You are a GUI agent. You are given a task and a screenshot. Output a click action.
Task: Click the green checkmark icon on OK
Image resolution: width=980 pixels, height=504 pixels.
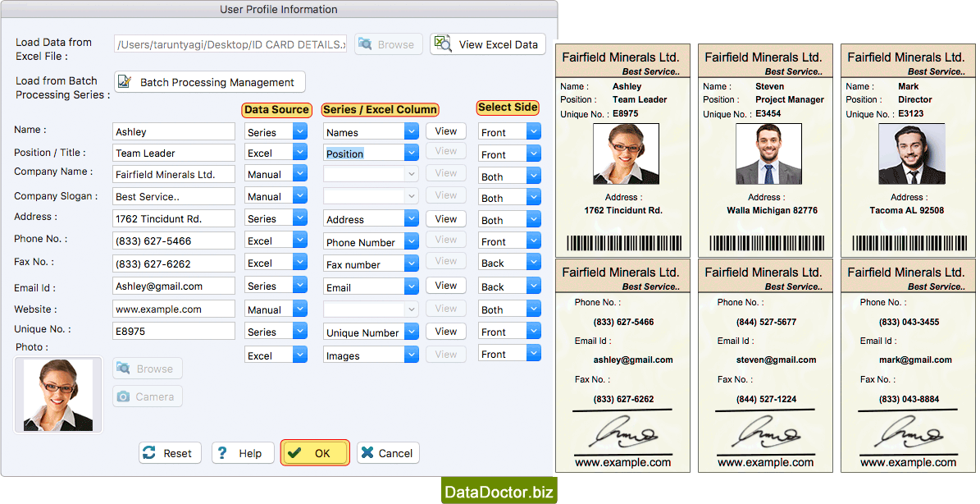pos(295,453)
